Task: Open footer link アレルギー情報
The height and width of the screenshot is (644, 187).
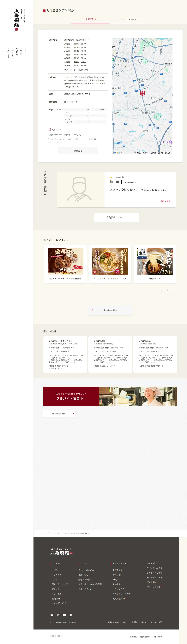Action: (59, 603)
